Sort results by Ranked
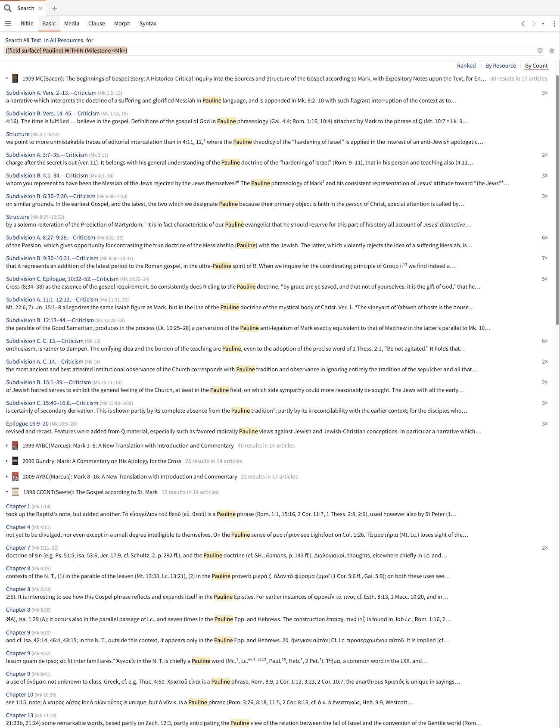 click(466, 66)
